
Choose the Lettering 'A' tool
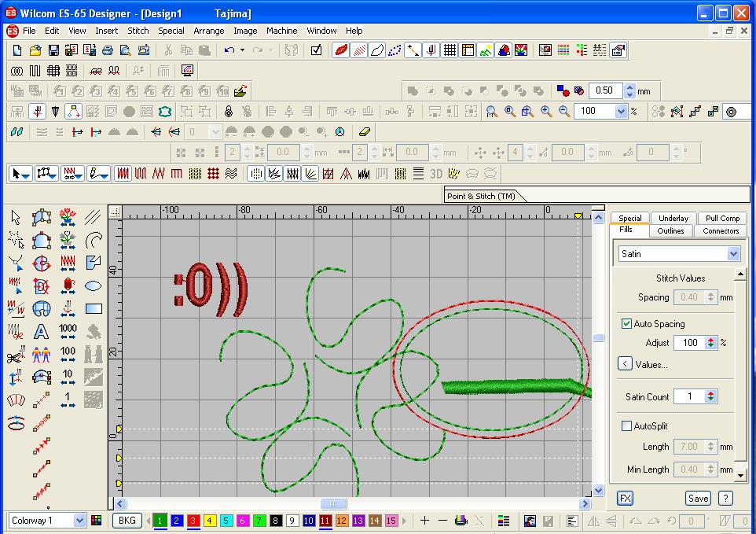tap(42, 331)
